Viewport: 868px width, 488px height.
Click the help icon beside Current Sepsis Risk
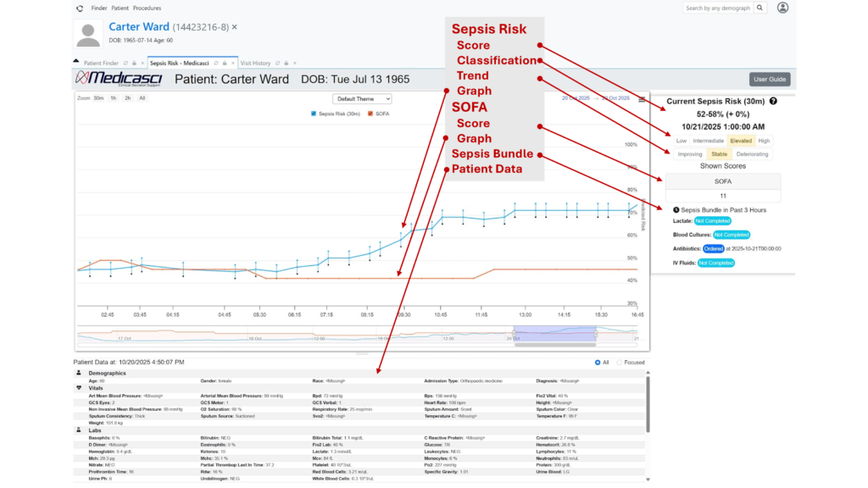[772, 102]
